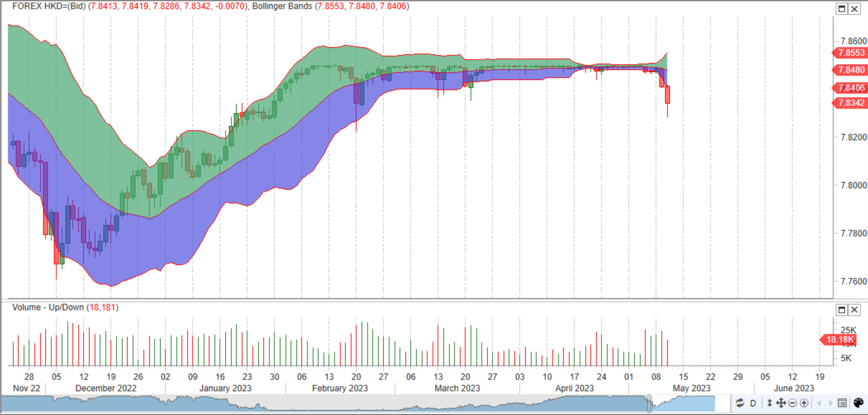Click the 7.8600 price axis label
The width and height of the screenshot is (868, 415).
pyautogui.click(x=854, y=41)
